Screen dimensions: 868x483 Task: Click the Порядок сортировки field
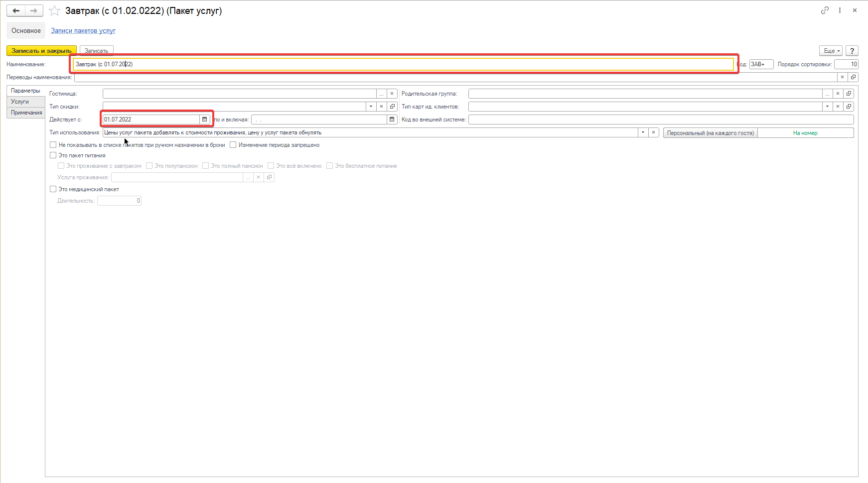click(846, 64)
